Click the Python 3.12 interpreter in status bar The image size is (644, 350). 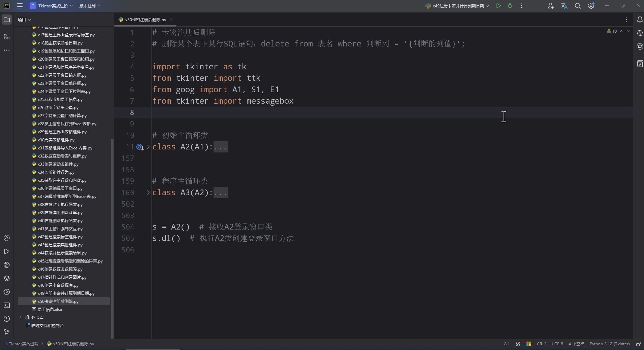tap(610, 344)
